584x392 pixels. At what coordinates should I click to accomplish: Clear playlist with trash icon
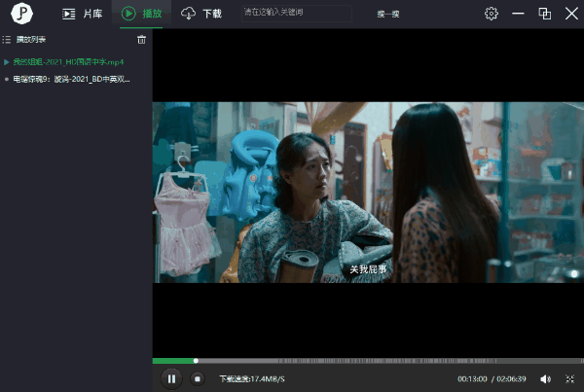tap(141, 40)
